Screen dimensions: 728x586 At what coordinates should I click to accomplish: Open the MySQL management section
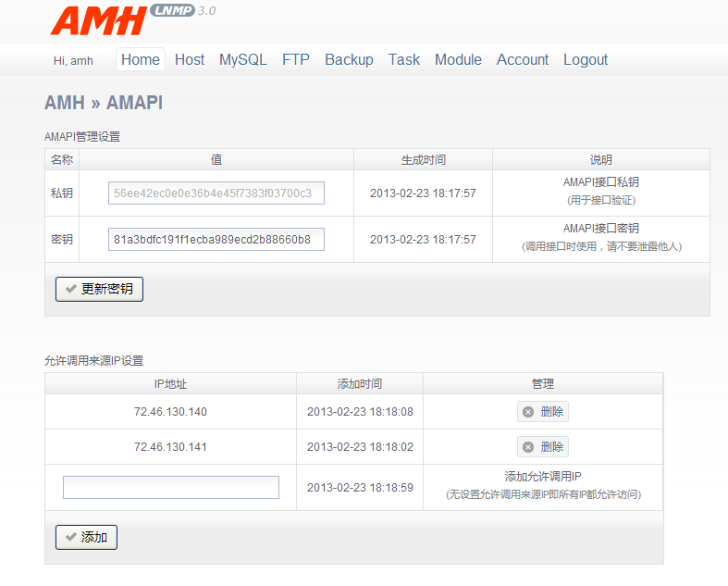coord(242,59)
